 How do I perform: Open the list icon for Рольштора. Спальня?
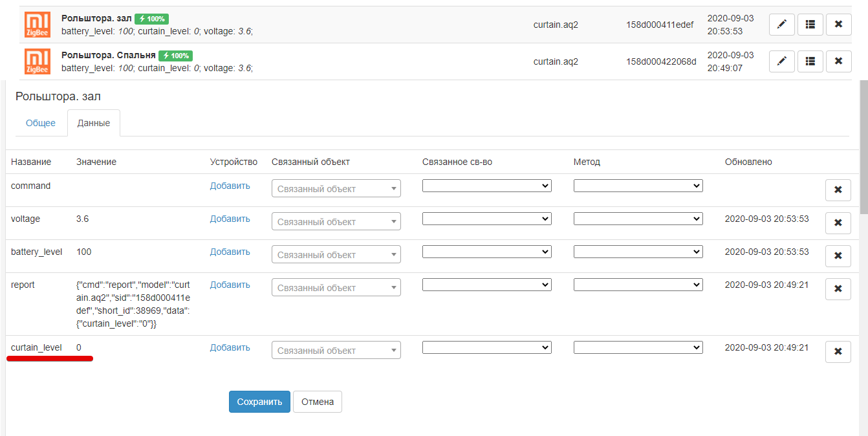810,61
